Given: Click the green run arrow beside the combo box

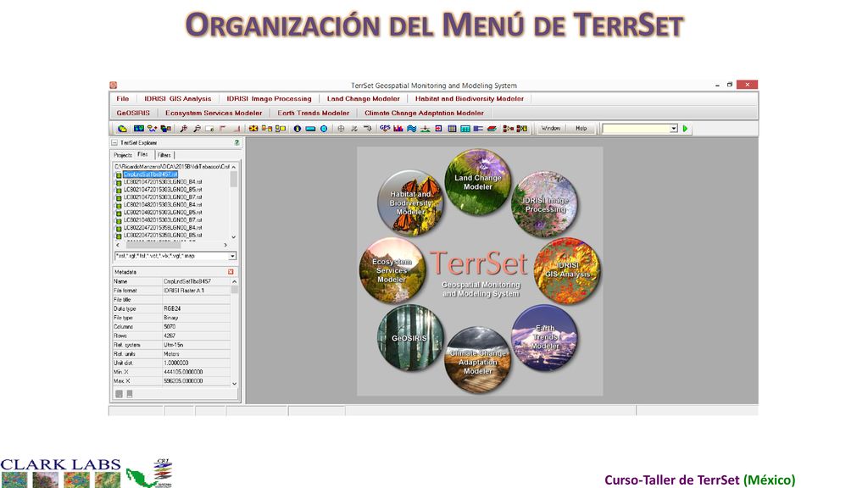Looking at the screenshot, I should [x=685, y=129].
